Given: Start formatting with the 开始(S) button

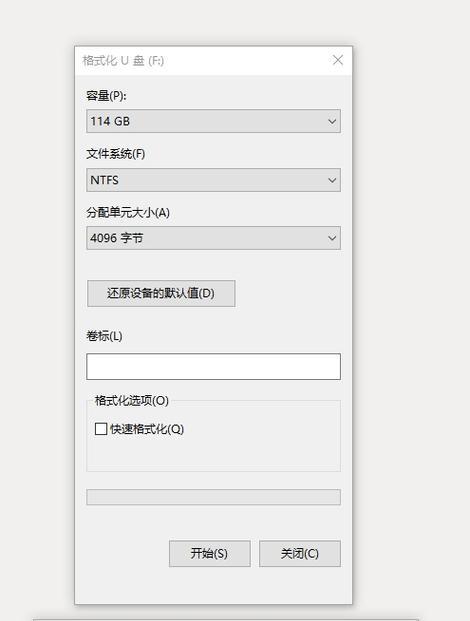Looking at the screenshot, I should point(209,554).
